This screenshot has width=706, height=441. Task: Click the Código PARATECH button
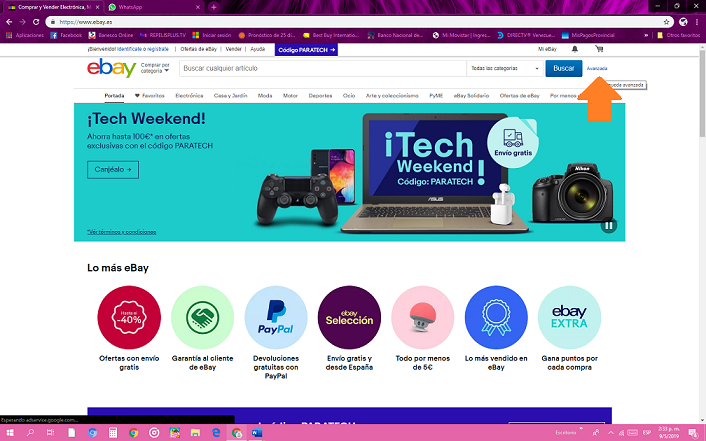coord(306,50)
